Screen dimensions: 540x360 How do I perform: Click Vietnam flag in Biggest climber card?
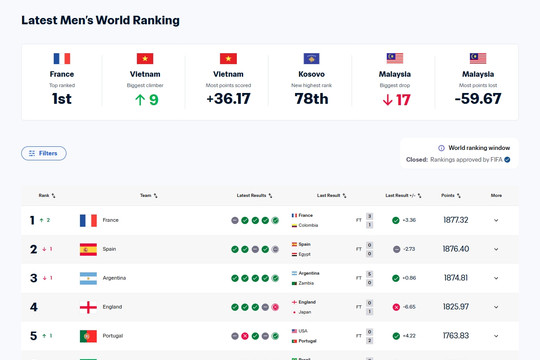[145, 59]
